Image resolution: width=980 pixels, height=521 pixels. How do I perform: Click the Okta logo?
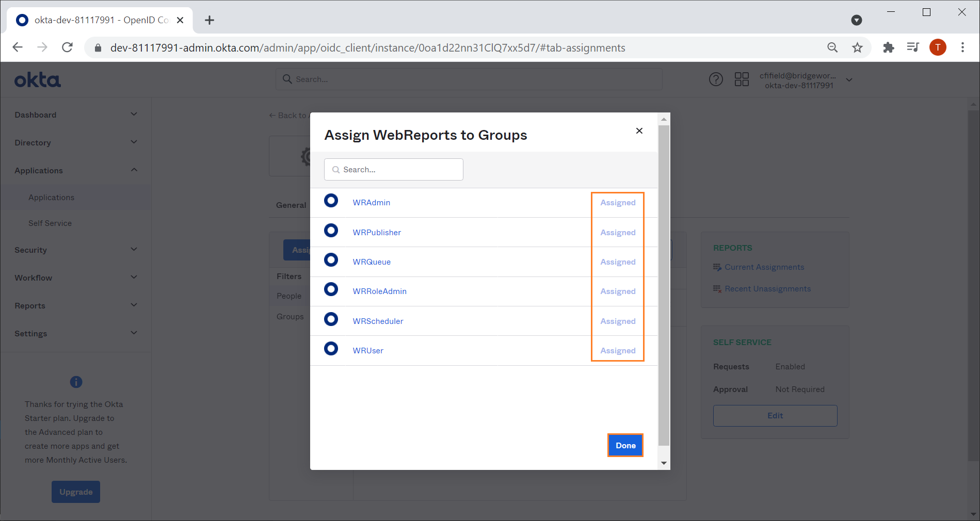point(38,80)
